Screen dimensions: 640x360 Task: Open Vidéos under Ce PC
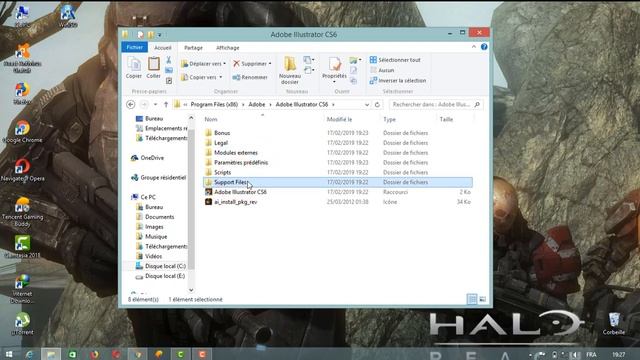[x=153, y=256]
